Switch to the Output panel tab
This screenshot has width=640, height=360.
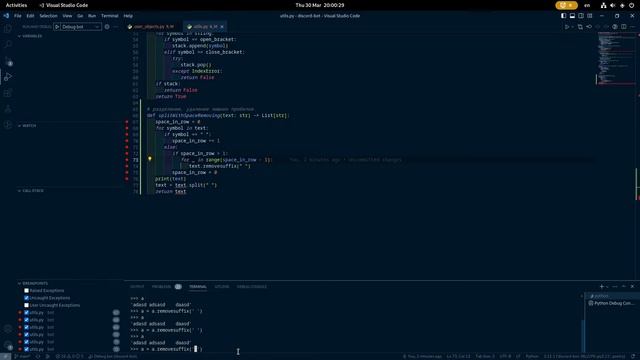click(137, 287)
